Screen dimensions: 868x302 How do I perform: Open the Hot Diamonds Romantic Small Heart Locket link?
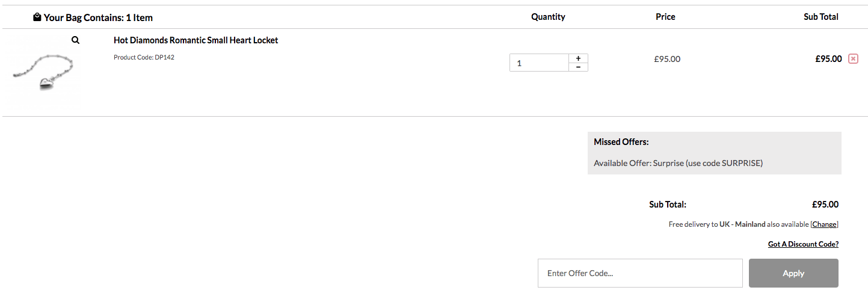tap(196, 40)
